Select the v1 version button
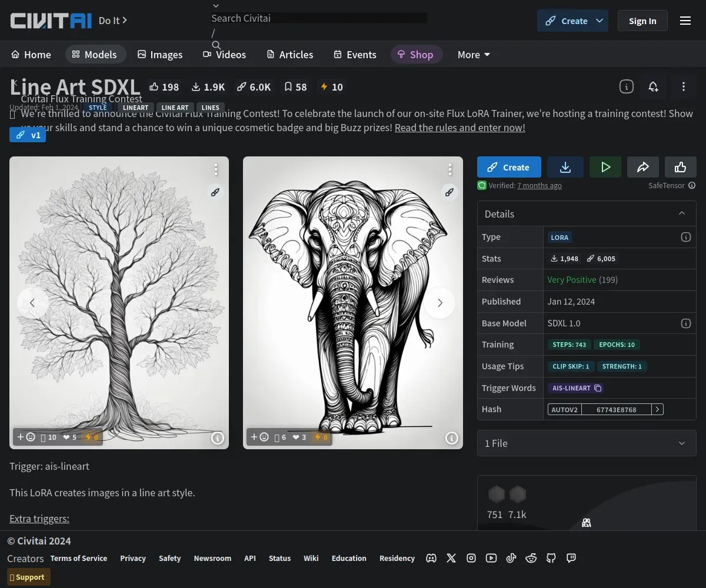This screenshot has width=706, height=588. coord(28,135)
